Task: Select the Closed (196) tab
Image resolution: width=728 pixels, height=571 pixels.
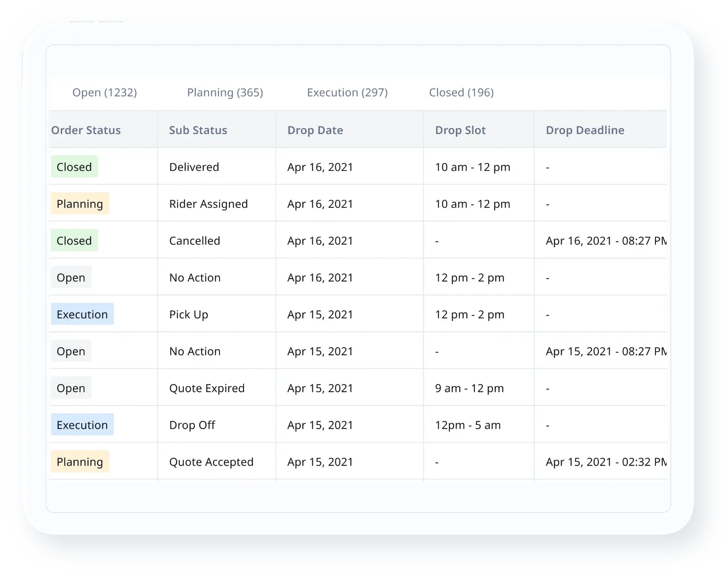Action: pyautogui.click(x=461, y=92)
